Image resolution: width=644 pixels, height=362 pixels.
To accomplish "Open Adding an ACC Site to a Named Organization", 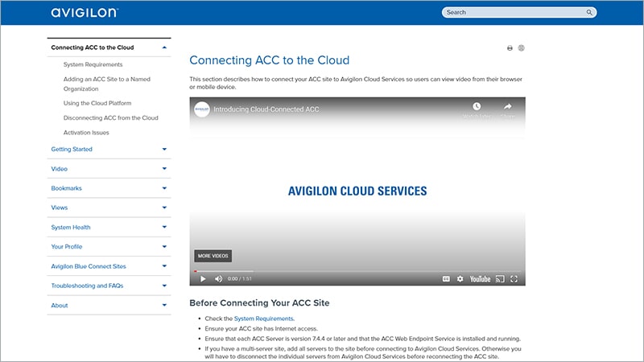I will [107, 84].
